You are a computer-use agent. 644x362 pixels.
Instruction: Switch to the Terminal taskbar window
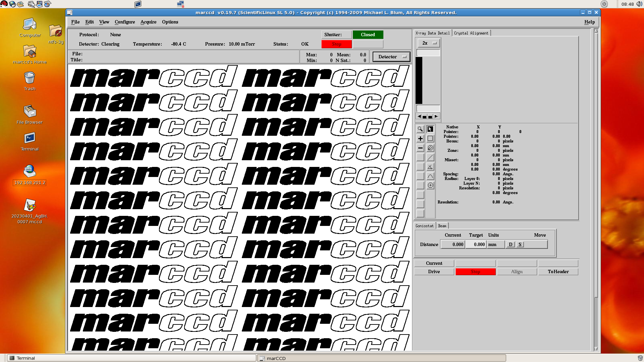[x=131, y=358]
